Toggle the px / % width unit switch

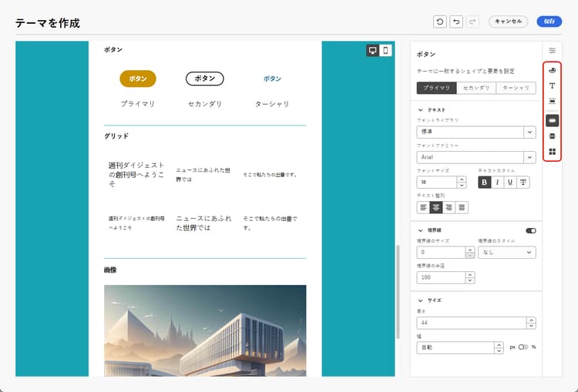tap(523, 347)
